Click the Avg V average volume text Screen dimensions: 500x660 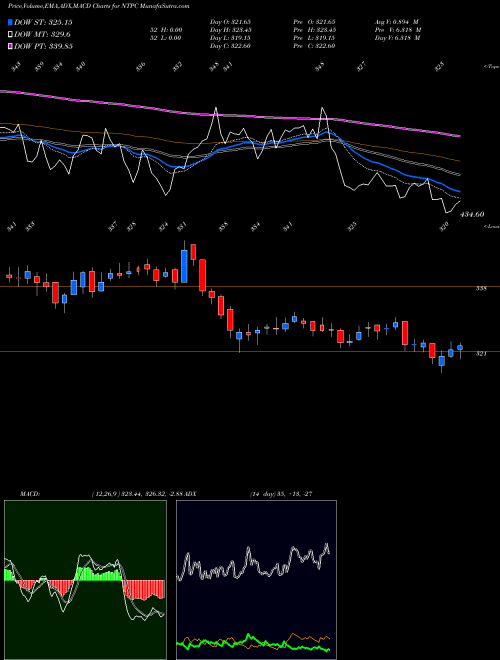click(x=397, y=22)
